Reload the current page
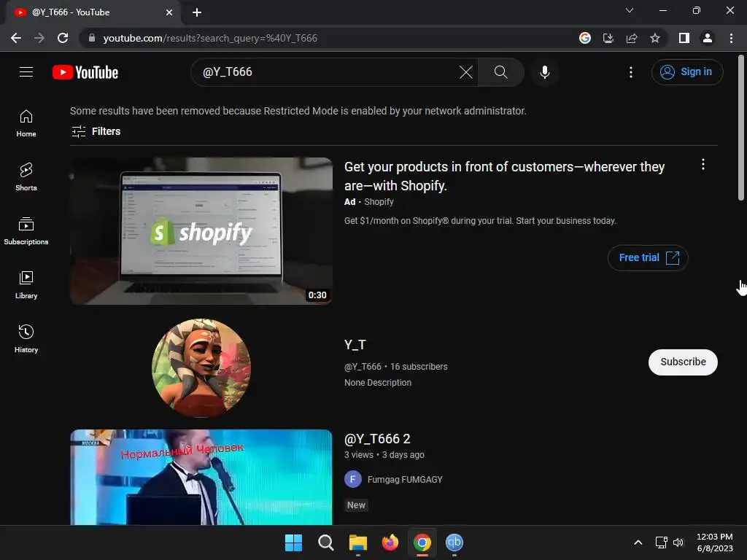The height and width of the screenshot is (560, 747). (63, 38)
